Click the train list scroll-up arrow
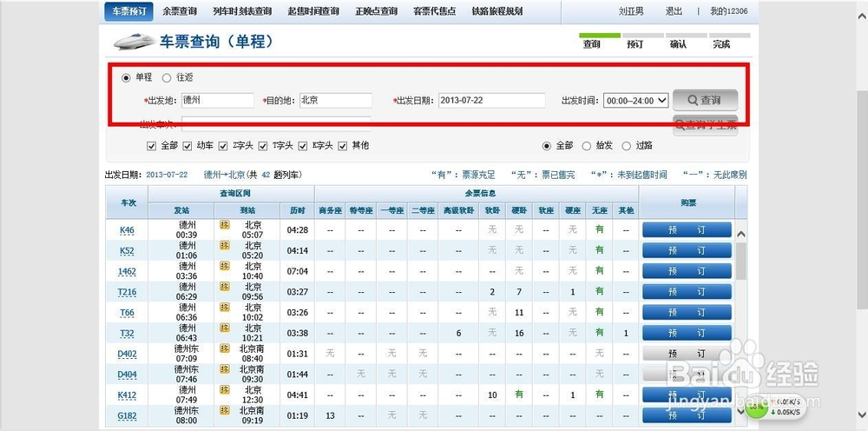The height and width of the screenshot is (431, 868). 741,235
